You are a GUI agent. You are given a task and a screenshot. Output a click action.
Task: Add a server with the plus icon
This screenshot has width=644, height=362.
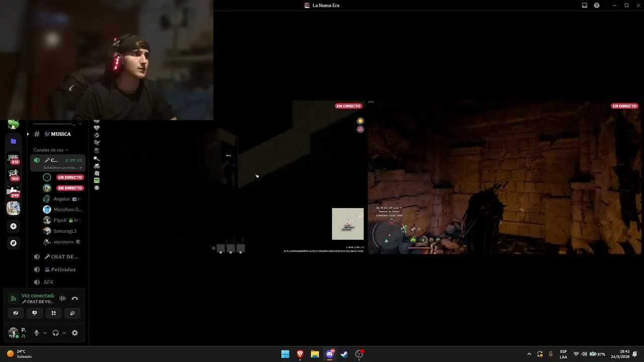pyautogui.click(x=14, y=226)
